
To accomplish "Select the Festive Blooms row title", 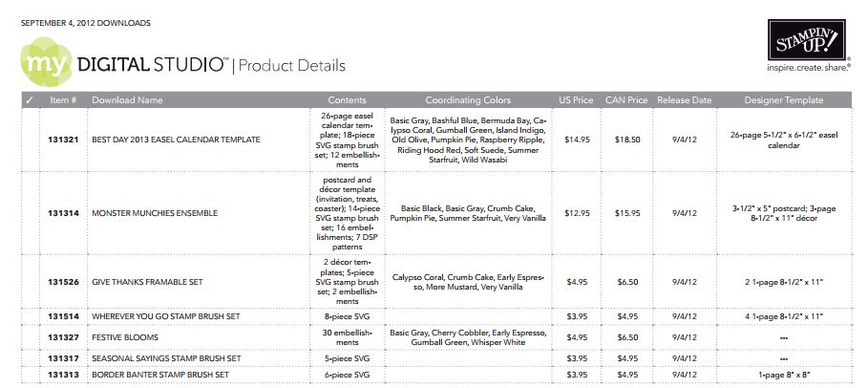I will (x=125, y=337).
